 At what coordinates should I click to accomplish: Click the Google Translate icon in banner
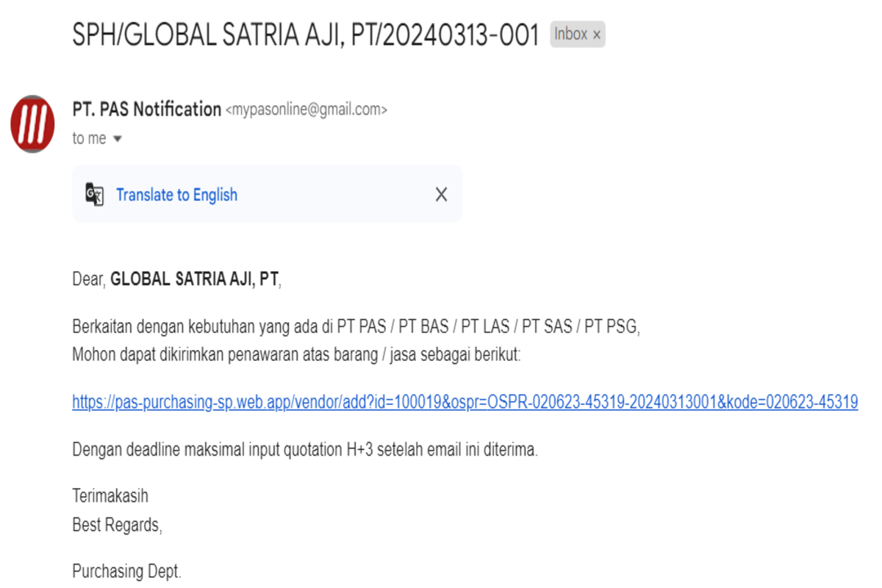[x=94, y=195]
